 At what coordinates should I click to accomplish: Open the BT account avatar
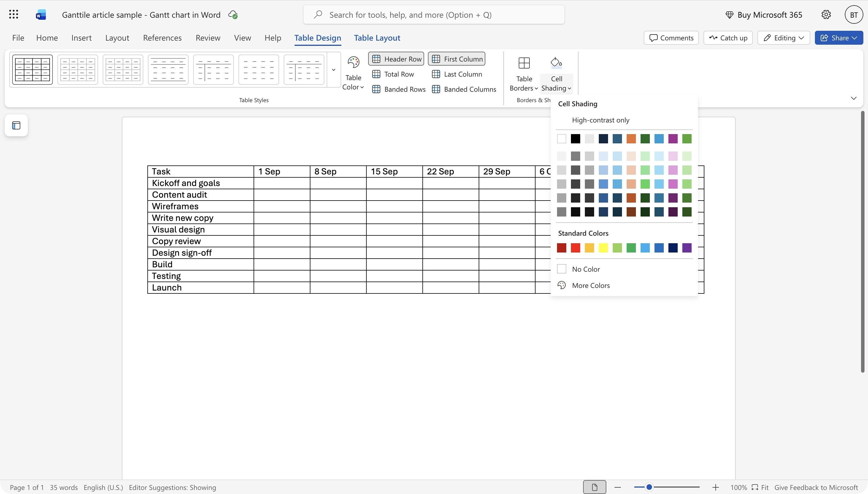click(x=854, y=15)
